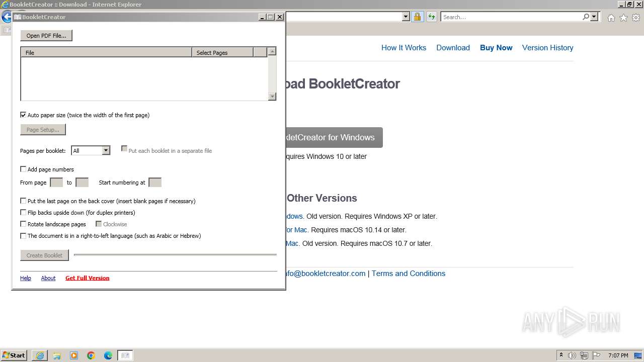644x362 pixels.
Task: Click the old Windows XP version link
Action: click(294, 216)
